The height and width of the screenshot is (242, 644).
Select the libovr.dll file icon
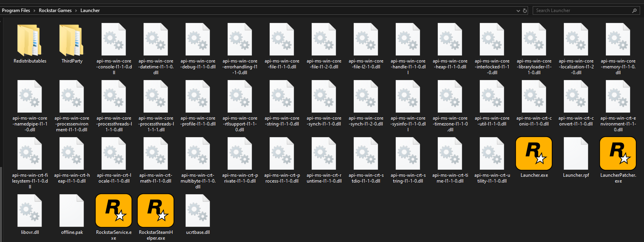pos(30,211)
